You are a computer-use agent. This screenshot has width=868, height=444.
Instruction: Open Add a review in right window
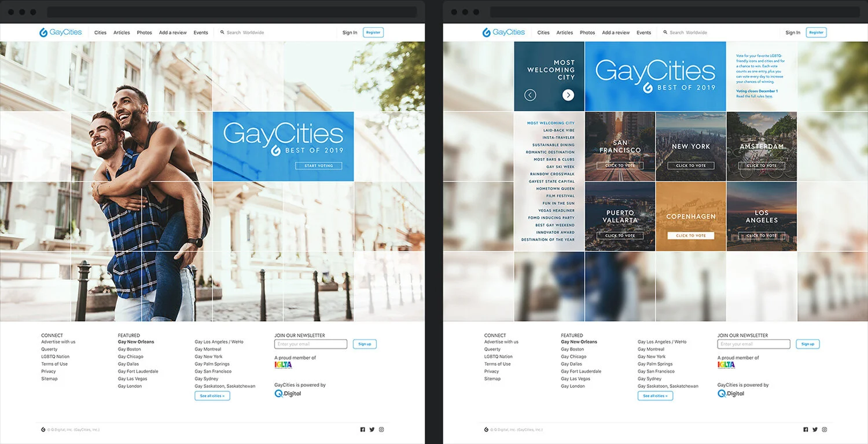pos(616,33)
